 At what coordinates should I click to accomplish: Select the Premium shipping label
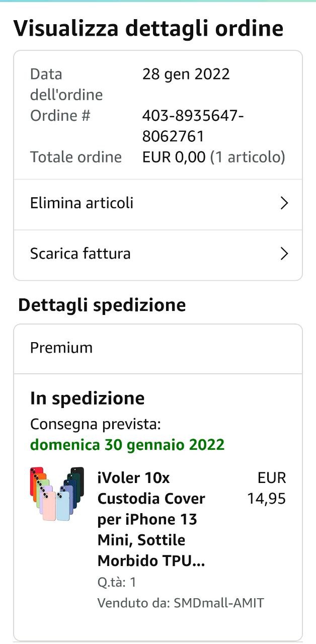(61, 348)
